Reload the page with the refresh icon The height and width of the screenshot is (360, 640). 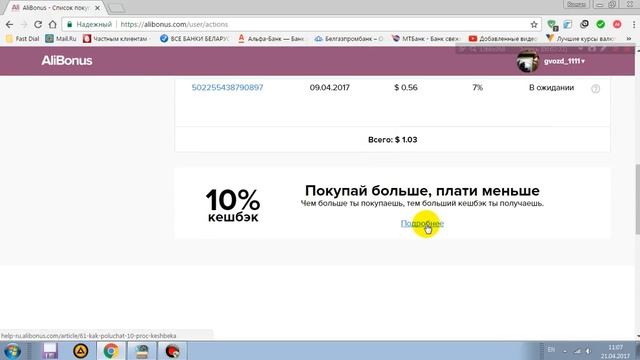38,24
